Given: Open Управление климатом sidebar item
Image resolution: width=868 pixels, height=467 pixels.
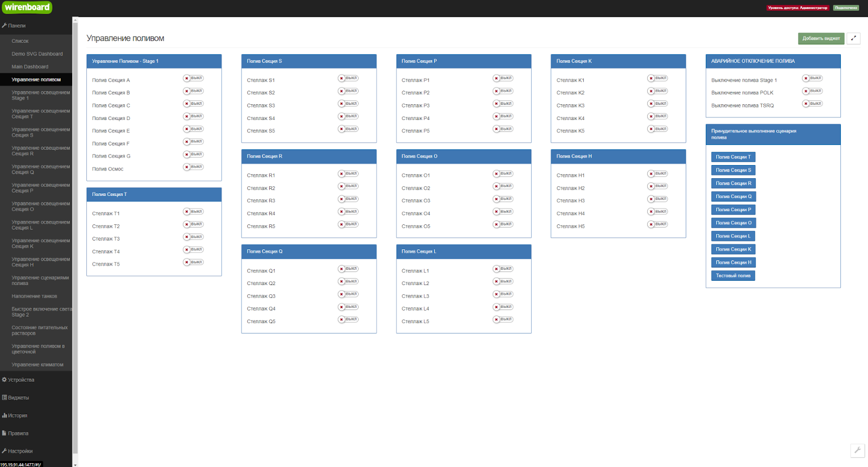Looking at the screenshot, I should (36, 365).
